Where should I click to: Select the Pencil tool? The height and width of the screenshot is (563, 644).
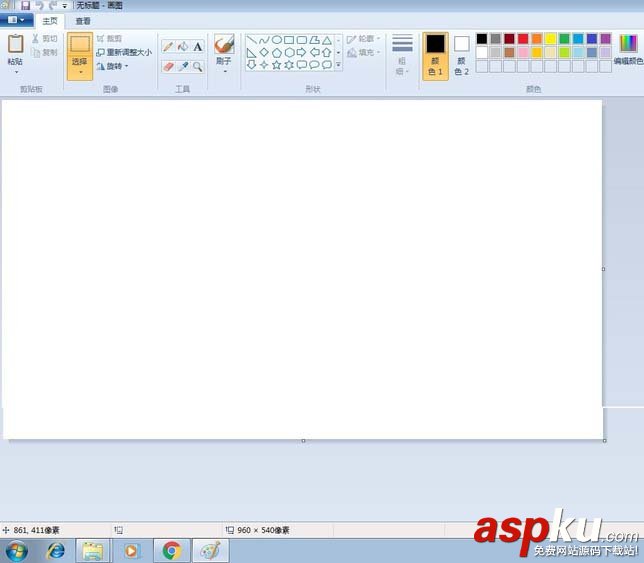[168, 46]
